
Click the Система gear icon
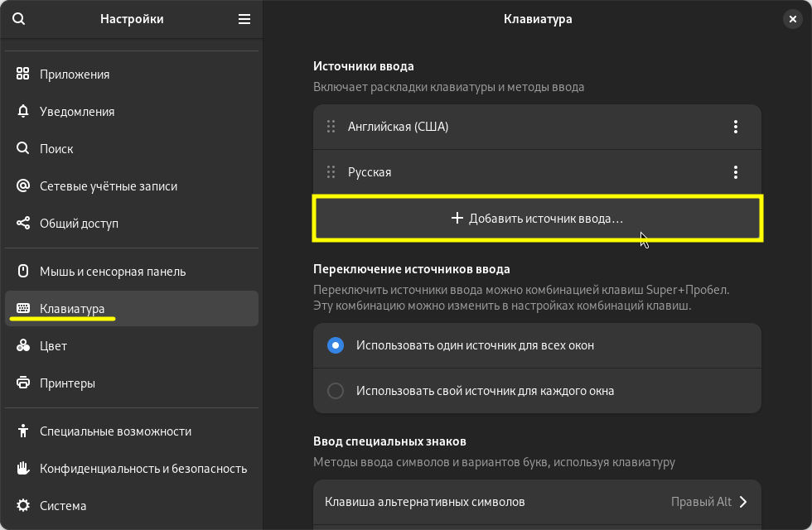coord(23,505)
